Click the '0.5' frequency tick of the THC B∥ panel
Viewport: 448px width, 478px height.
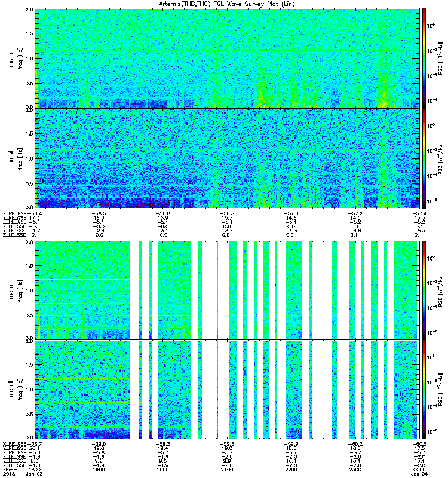tap(29, 415)
